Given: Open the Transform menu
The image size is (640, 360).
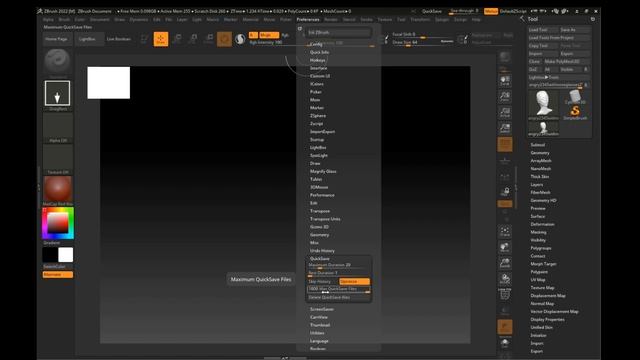Looking at the screenshot, I should pos(420,19).
